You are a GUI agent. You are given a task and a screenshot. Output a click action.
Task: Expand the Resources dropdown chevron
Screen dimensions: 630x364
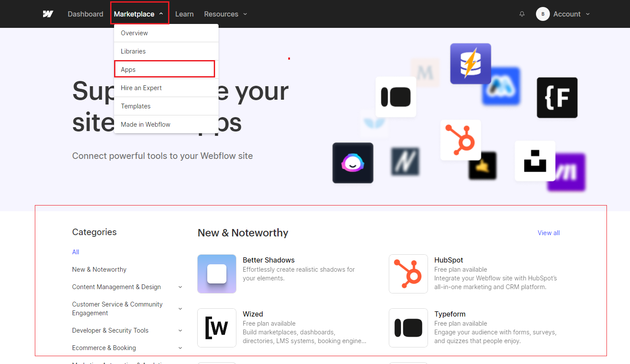(x=245, y=14)
